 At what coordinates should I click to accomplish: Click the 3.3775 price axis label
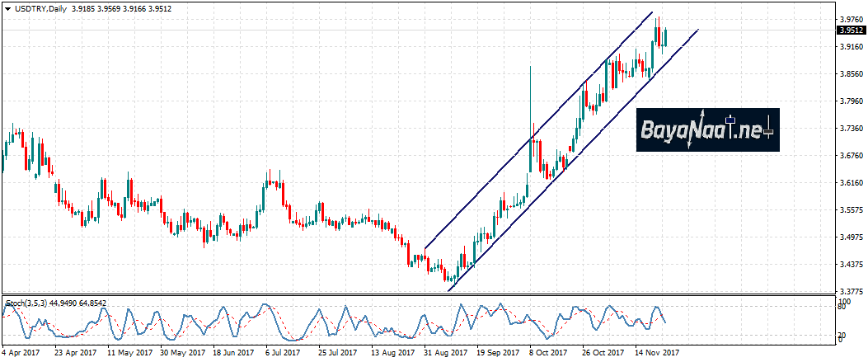(850, 291)
